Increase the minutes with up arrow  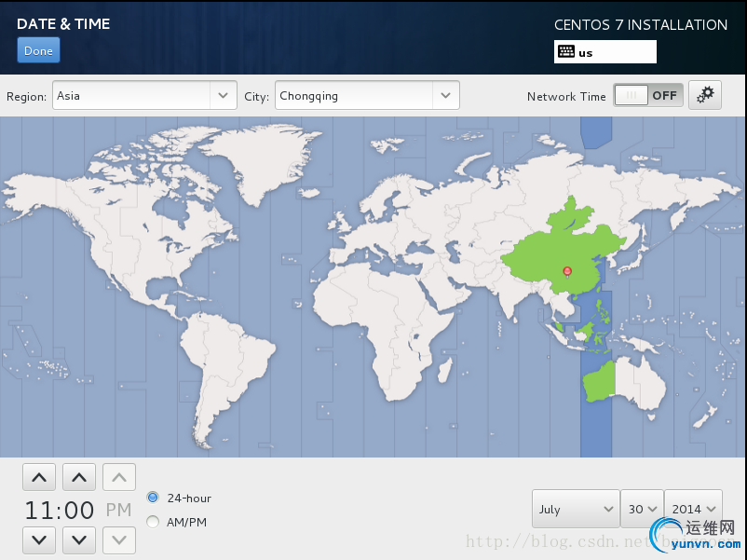pos(79,477)
